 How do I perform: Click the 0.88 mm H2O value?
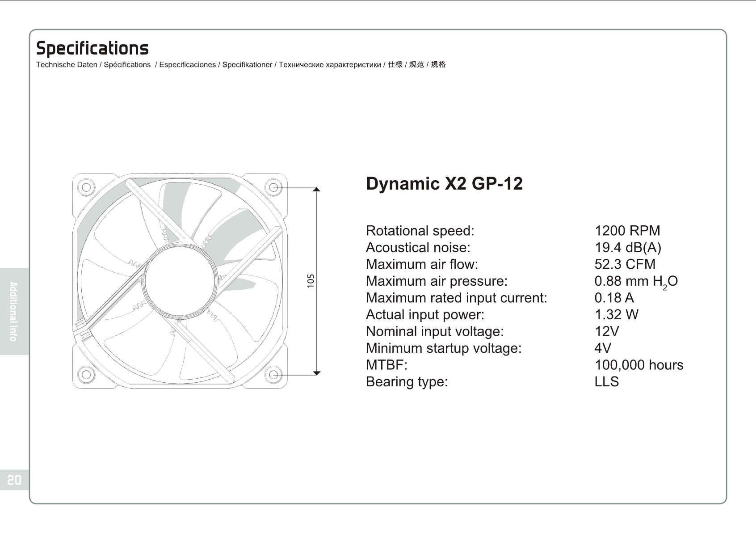pyautogui.click(x=636, y=282)
